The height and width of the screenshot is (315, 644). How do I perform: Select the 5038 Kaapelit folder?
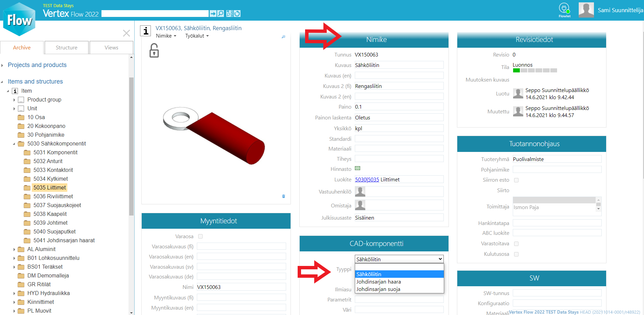pyautogui.click(x=50, y=214)
